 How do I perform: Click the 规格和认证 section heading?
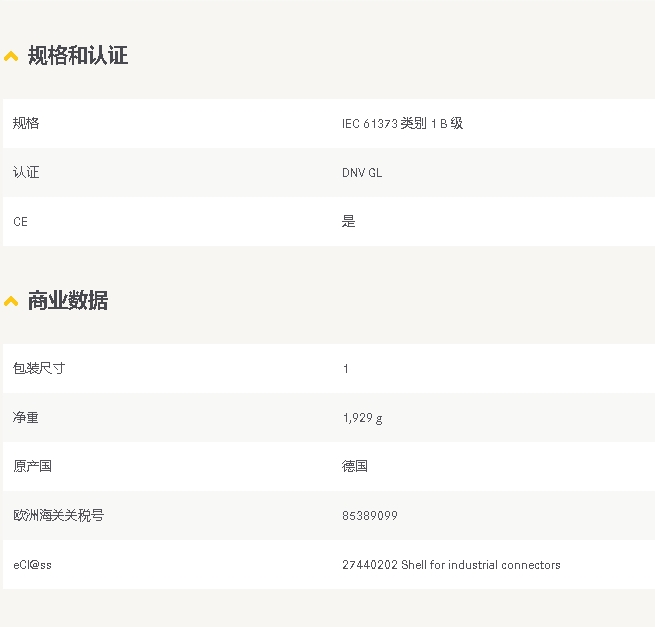pos(78,56)
